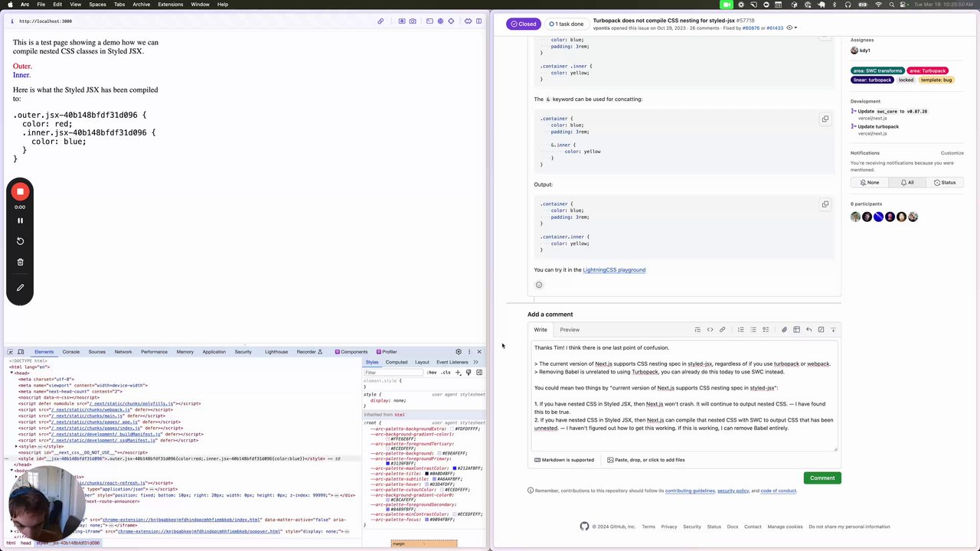Screen dimensions: 980x551
Task: Open the DevTools three-dot more menu
Action: 469,352
